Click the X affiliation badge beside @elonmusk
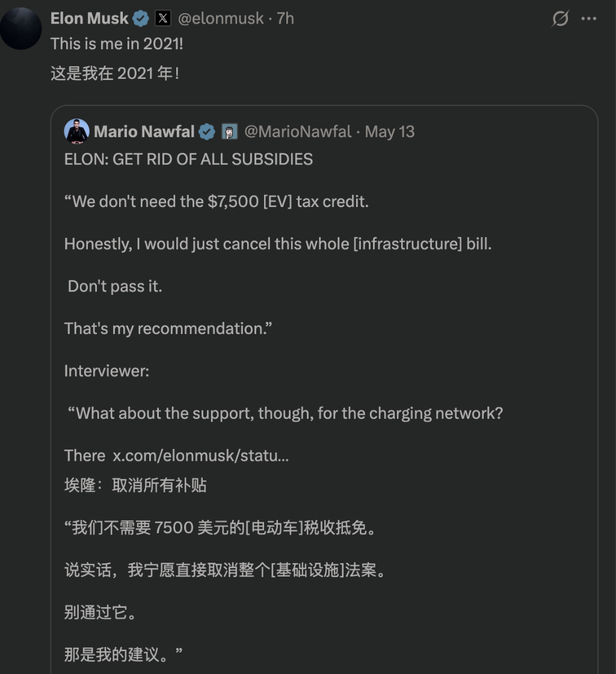The height and width of the screenshot is (674, 616). click(164, 18)
